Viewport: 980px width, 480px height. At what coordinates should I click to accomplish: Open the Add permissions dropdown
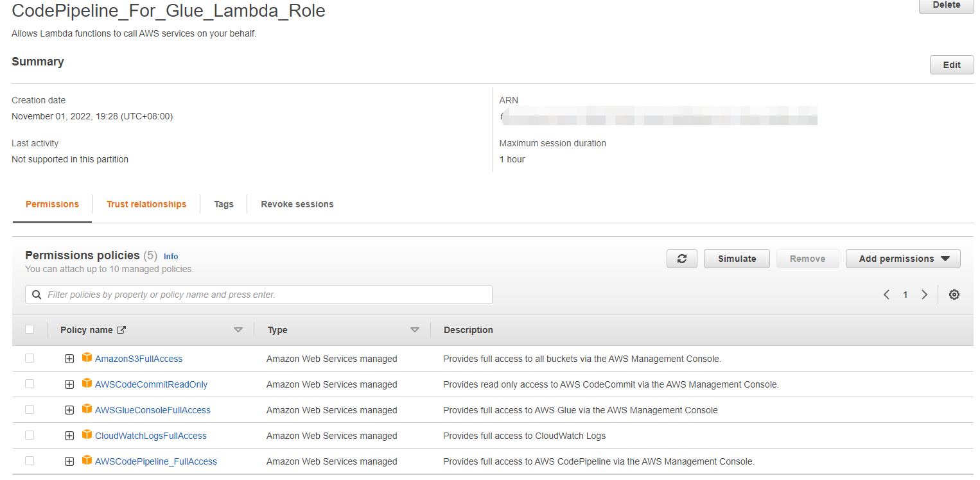pos(903,259)
